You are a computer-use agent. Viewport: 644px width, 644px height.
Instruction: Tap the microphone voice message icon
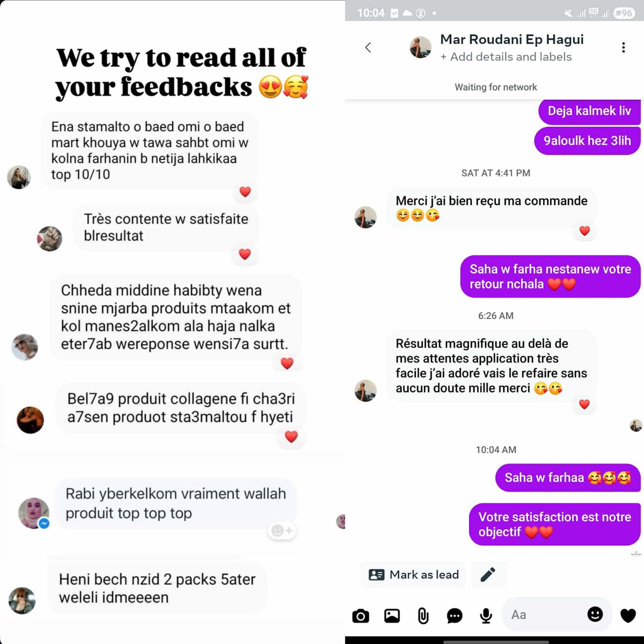pyautogui.click(x=486, y=616)
